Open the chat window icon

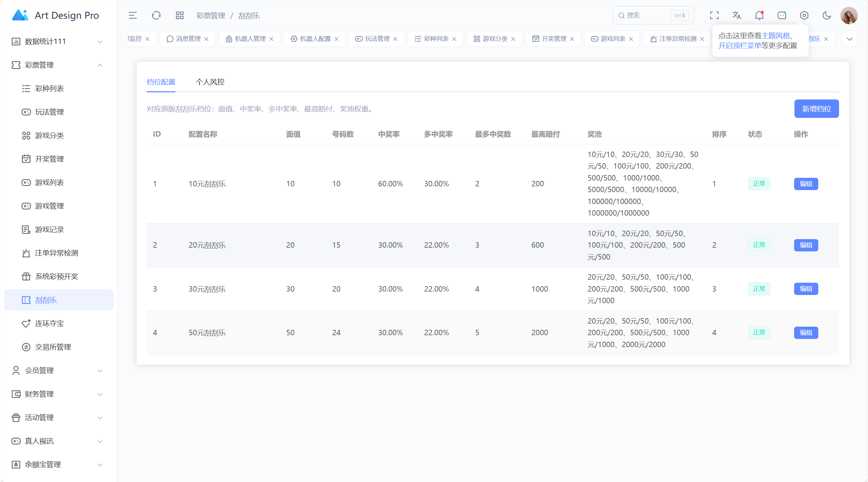pyautogui.click(x=782, y=15)
